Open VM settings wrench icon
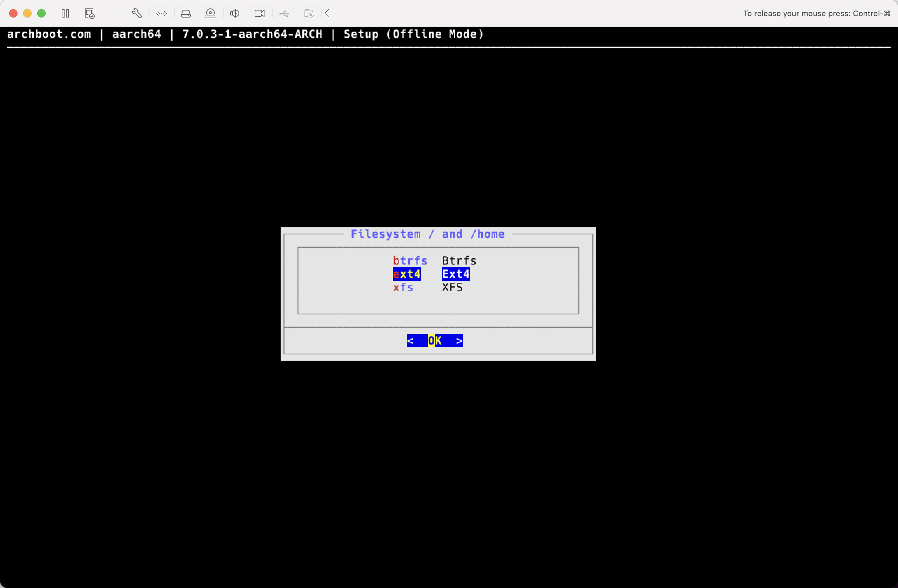 [x=137, y=14]
